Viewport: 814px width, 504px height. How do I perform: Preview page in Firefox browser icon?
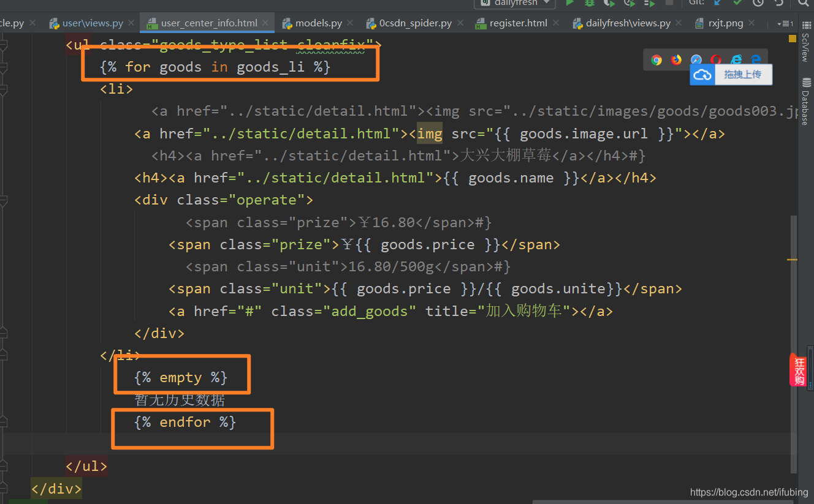point(676,60)
